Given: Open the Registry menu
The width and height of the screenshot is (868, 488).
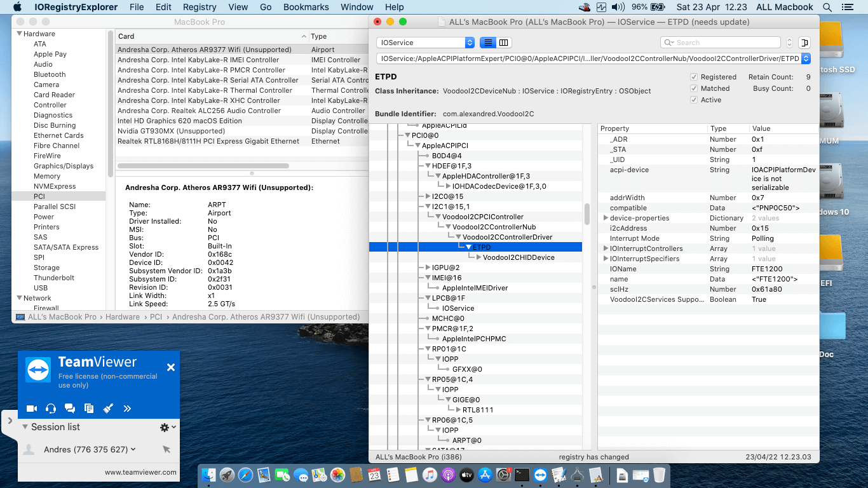Looking at the screenshot, I should pyautogui.click(x=200, y=7).
